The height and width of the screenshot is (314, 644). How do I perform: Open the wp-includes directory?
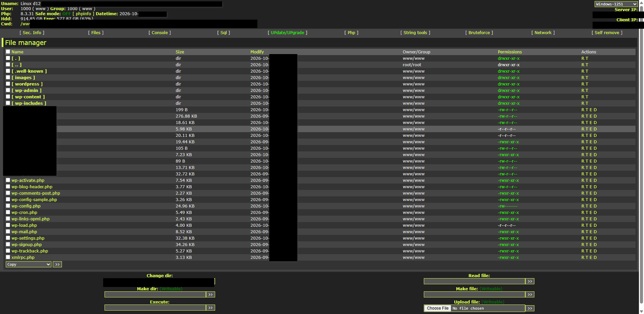point(29,103)
